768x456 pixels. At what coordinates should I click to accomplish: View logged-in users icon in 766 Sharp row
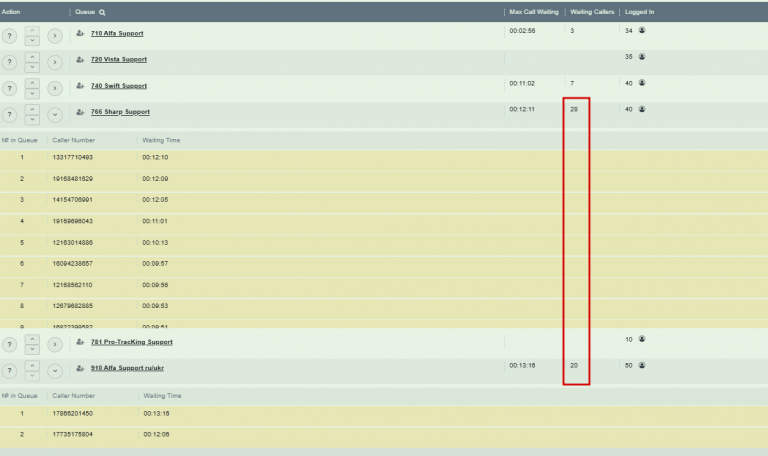tap(642, 109)
